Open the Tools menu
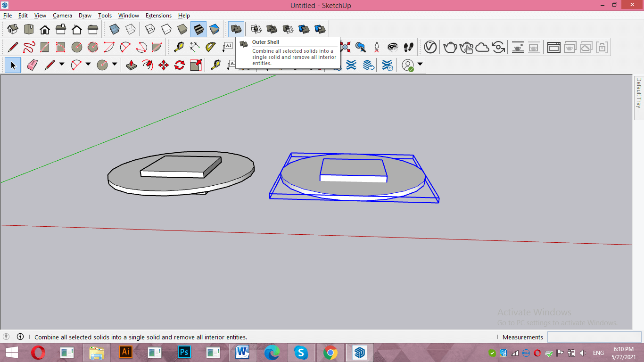The height and width of the screenshot is (362, 644). (x=105, y=16)
